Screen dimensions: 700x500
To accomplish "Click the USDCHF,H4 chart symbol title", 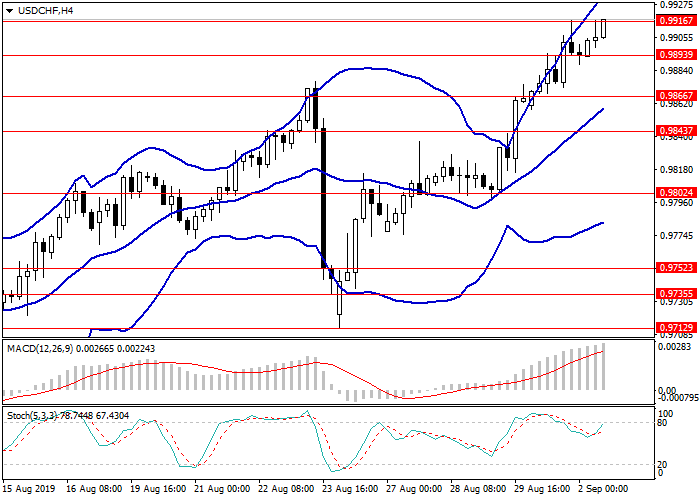I will 40,10.
